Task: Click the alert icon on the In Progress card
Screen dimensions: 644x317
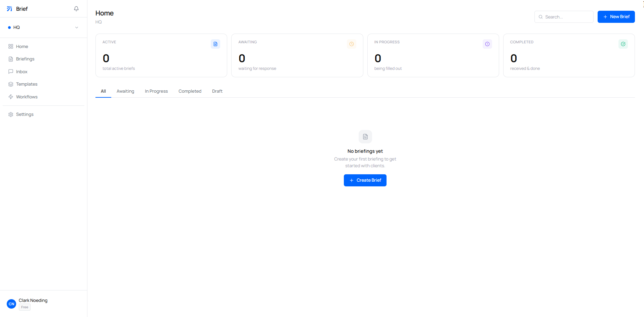Action: (x=487, y=44)
